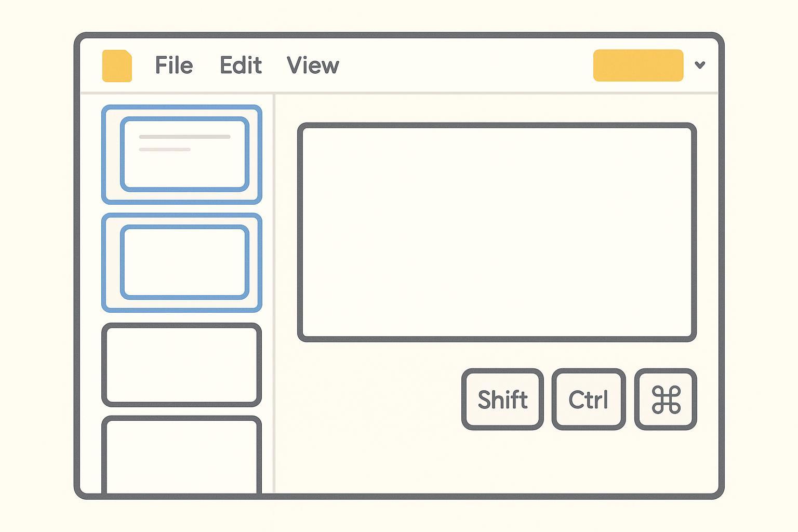Click the Command symbol key icon
The image size is (798, 532).
pos(666,400)
